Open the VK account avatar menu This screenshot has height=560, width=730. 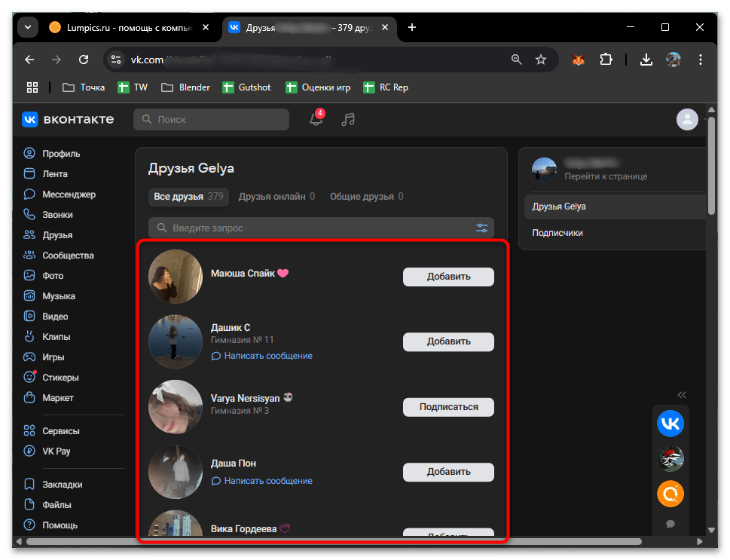tap(687, 120)
